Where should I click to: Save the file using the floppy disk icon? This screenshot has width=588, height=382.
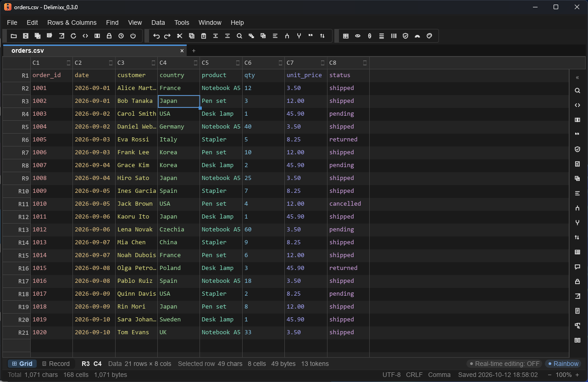26,36
